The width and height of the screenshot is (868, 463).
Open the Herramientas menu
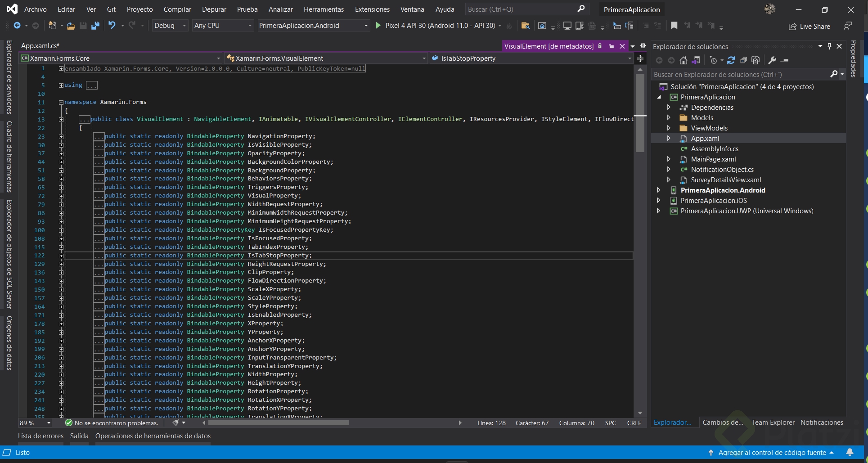[324, 9]
